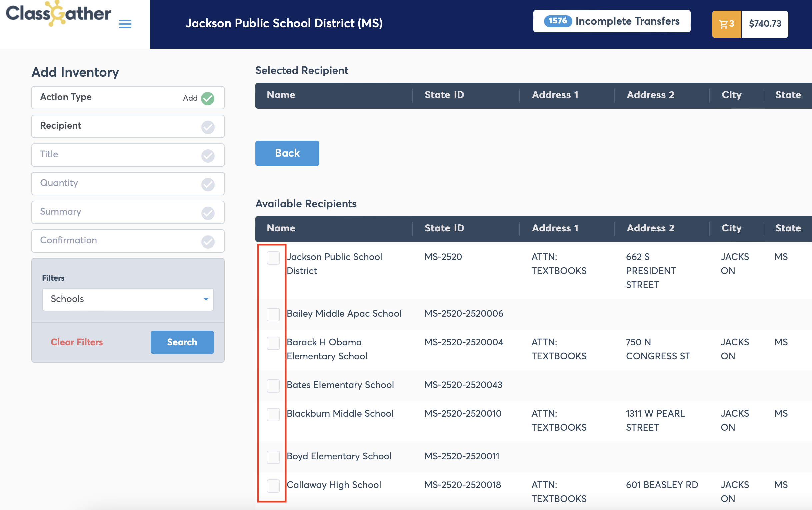This screenshot has height=510, width=812.
Task: Click the Title step checkmark icon
Action: click(208, 155)
